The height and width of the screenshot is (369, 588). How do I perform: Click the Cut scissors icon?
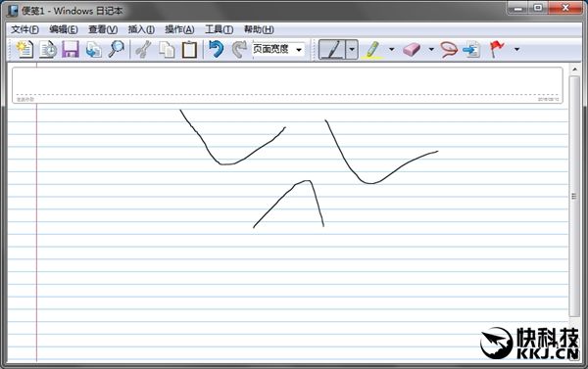click(x=143, y=49)
